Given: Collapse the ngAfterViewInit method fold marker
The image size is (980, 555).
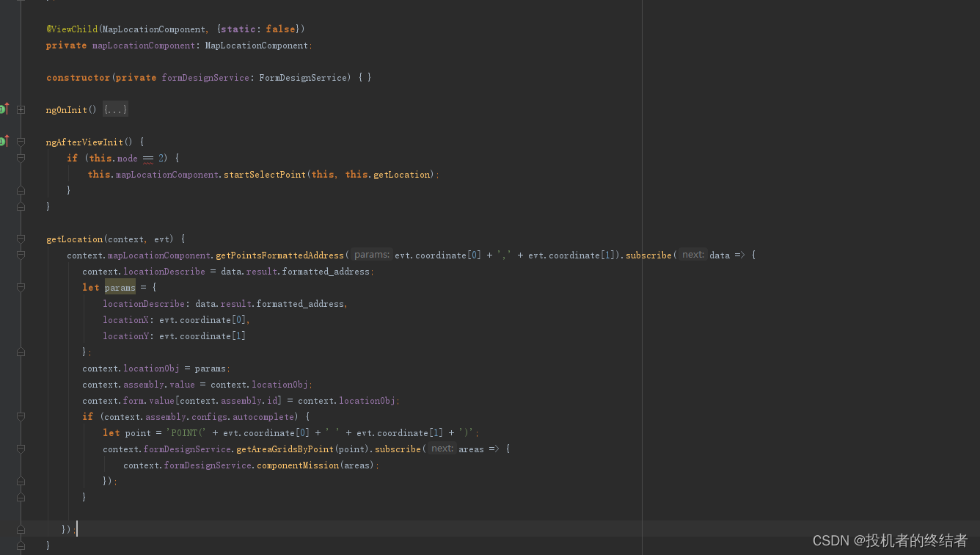Looking at the screenshot, I should click(21, 142).
